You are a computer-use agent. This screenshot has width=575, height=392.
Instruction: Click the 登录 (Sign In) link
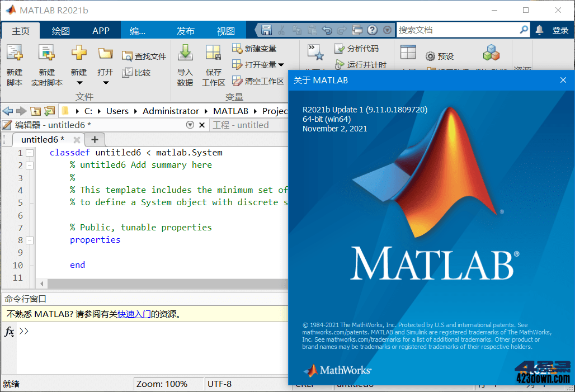pos(561,29)
